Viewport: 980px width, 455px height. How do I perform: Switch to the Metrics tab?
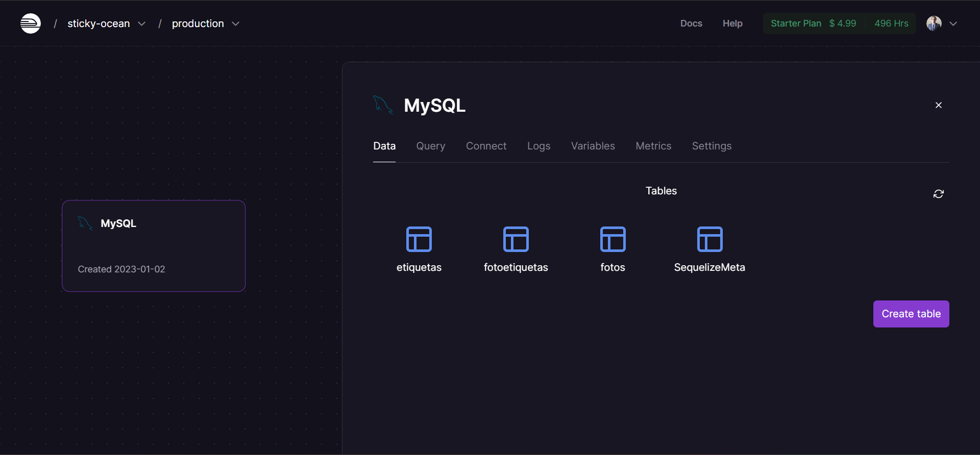(654, 146)
